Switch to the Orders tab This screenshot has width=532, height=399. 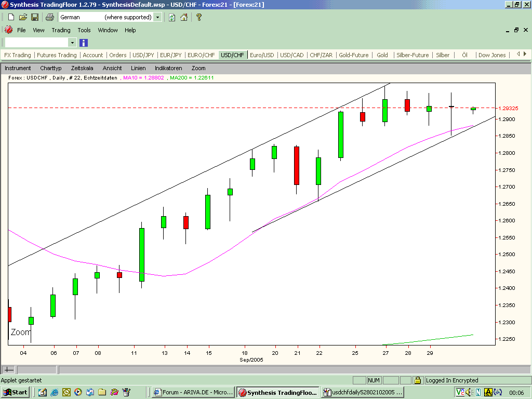(x=118, y=55)
